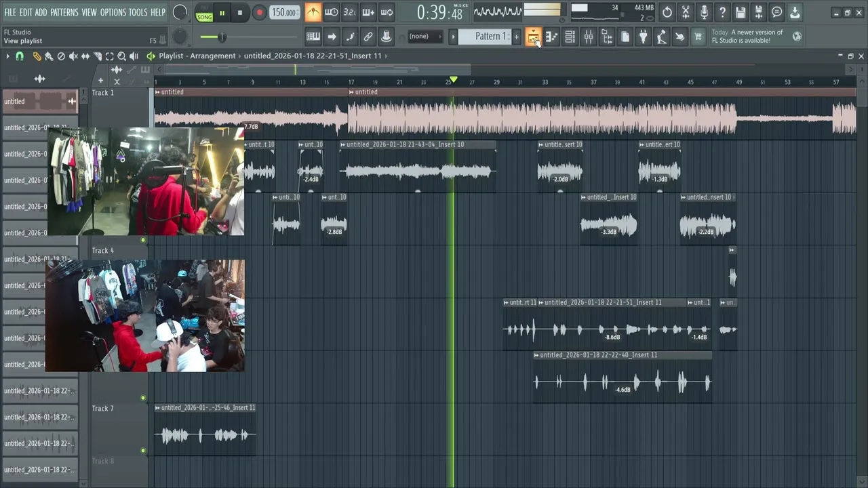Toggle the countdown before recording icon
868x488 pixels.
350,12
